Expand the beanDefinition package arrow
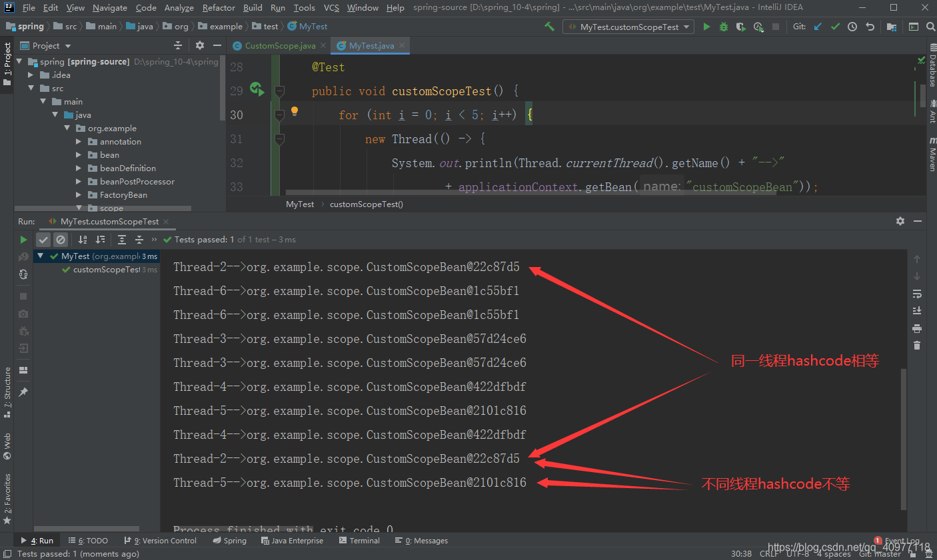937x560 pixels. click(x=79, y=168)
